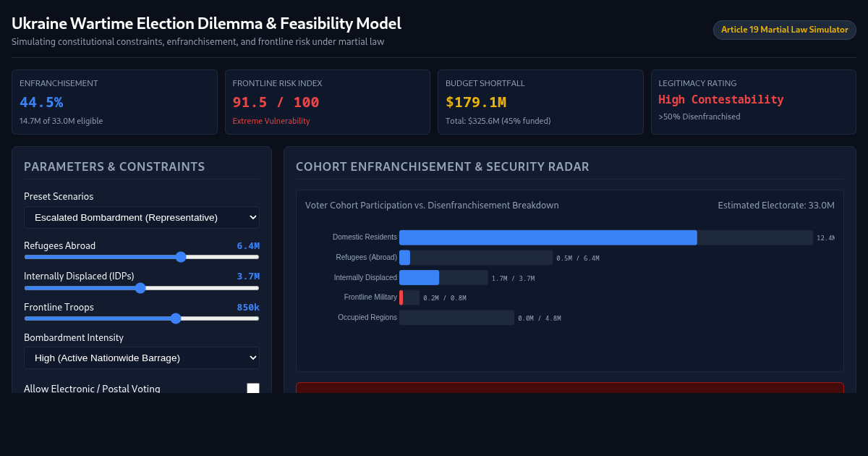Click the Cohort Enfranchisement & Security Radar heading
Image resolution: width=868 pixels, height=456 pixels.
point(443,166)
